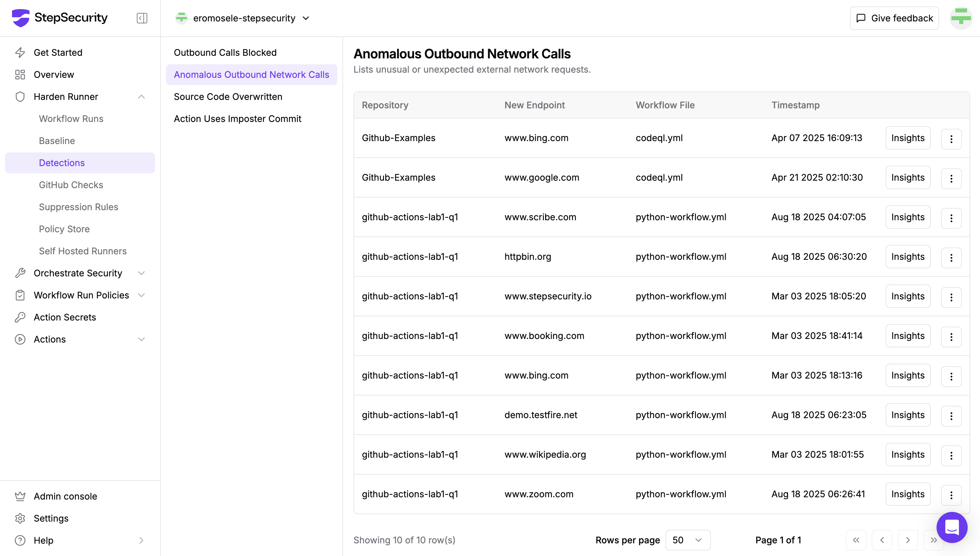Collapse the Harden Runner section
This screenshot has width=980, height=556.
(x=141, y=97)
